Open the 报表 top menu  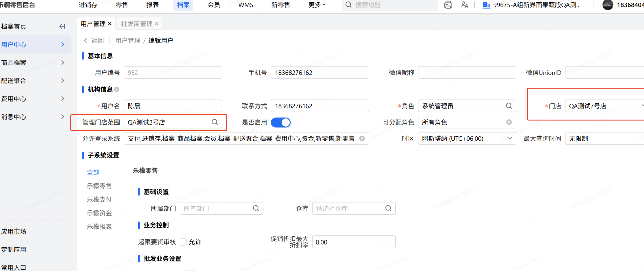(x=152, y=5)
